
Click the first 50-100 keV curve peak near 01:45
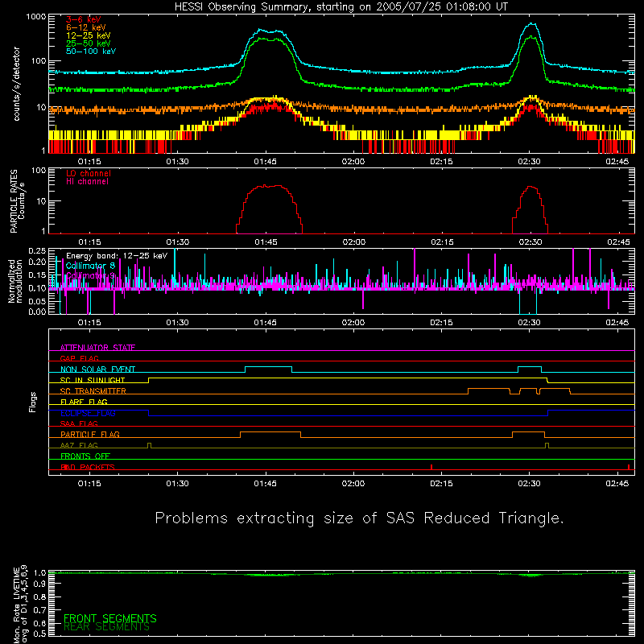click(259, 30)
